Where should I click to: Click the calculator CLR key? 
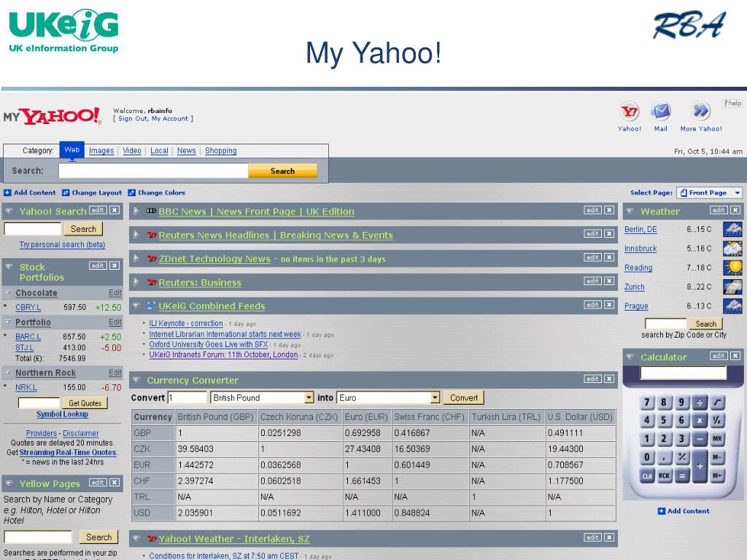pyautogui.click(x=647, y=475)
